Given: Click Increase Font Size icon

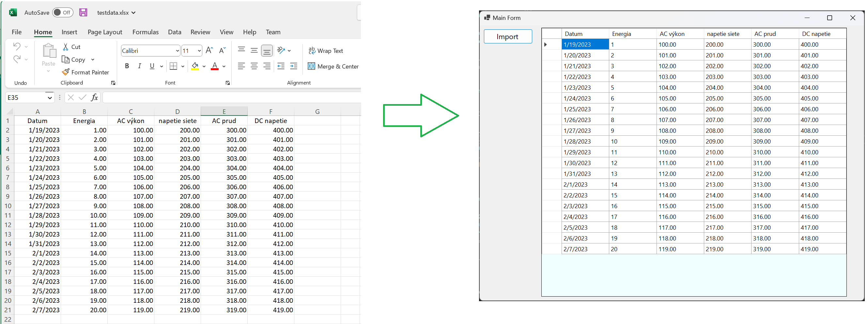Looking at the screenshot, I should pyautogui.click(x=209, y=51).
